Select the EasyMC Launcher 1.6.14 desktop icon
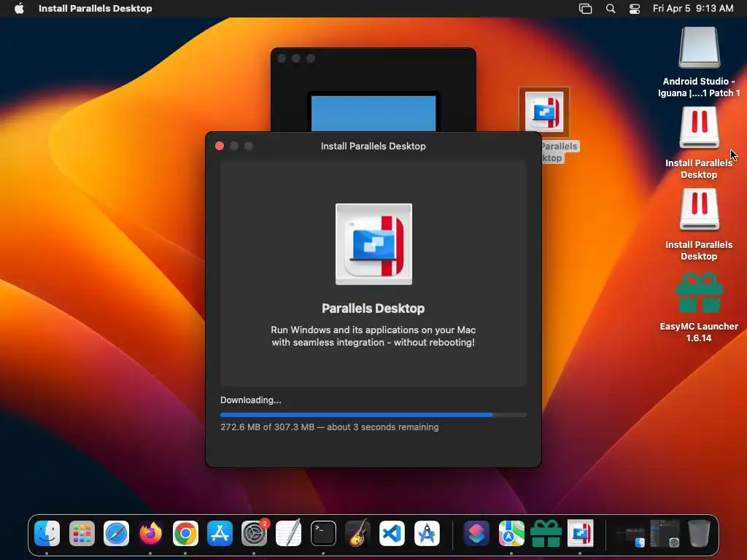This screenshot has height=560, width=747. coord(700,292)
